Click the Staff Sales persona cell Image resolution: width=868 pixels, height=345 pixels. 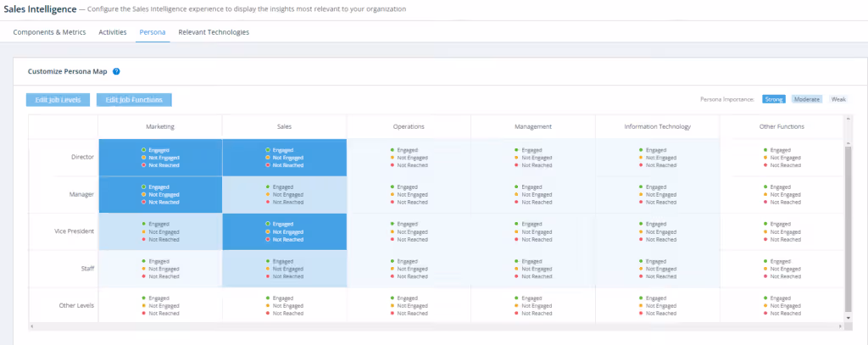pyautogui.click(x=285, y=269)
